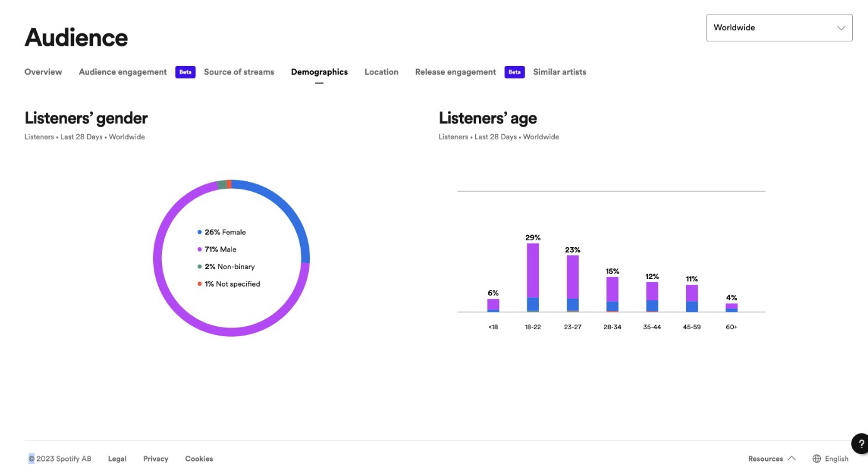Click the red Not specified legend dot
Image resolution: width=868 pixels, height=476 pixels.
tap(200, 284)
